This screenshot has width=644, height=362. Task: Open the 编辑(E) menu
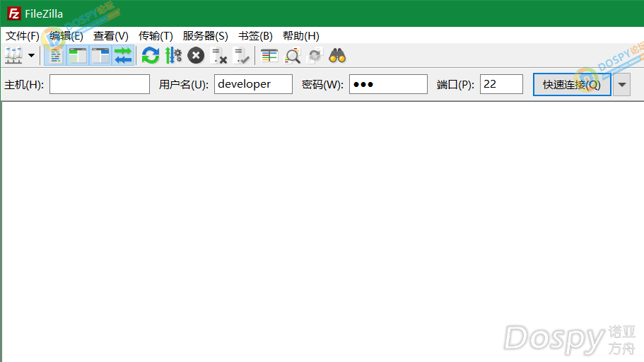point(66,36)
